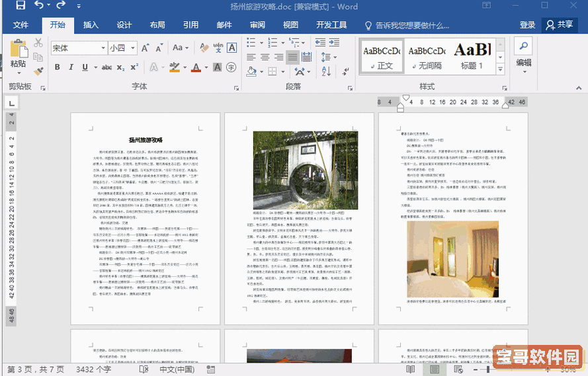The height and width of the screenshot is (376, 588).
Task: Increase paragraph indent
Action: pyautogui.click(x=334, y=42)
